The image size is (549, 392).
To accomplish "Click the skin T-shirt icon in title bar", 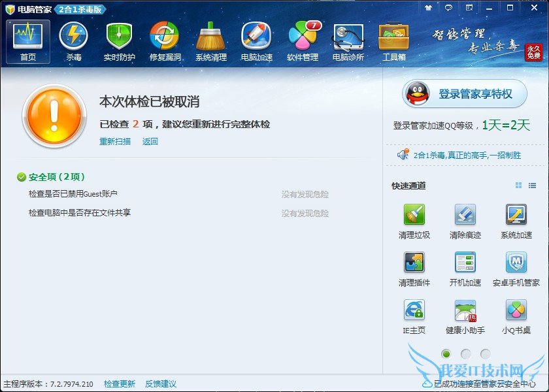I will 428,8.
